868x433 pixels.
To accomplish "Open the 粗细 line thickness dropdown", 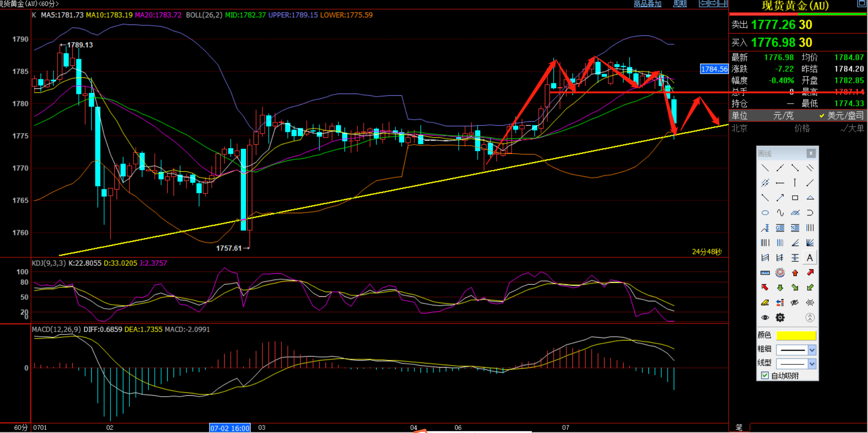I will [812, 350].
